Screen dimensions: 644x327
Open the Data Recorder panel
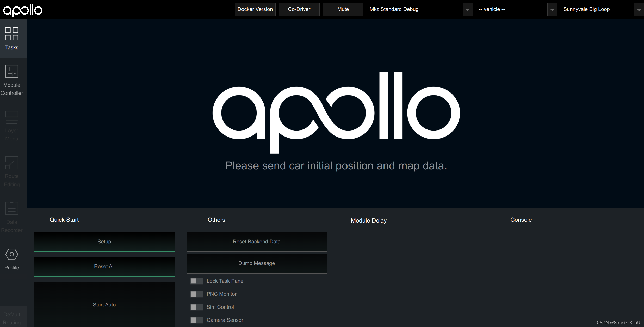11,217
